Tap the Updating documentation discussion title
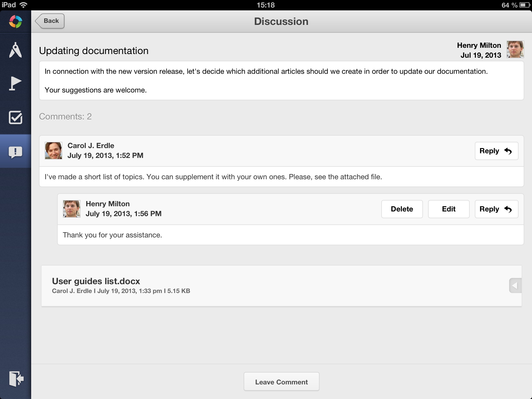The height and width of the screenshot is (399, 532). [94, 51]
